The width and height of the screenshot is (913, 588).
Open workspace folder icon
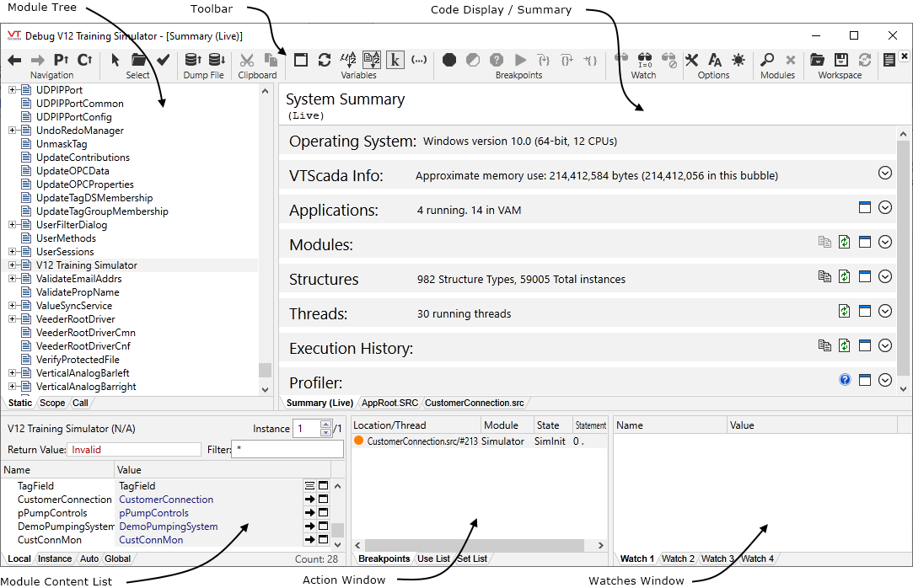pyautogui.click(x=817, y=60)
